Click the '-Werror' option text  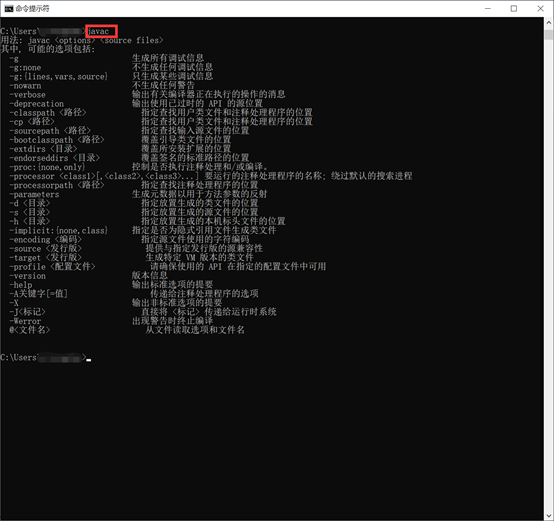coord(25,321)
